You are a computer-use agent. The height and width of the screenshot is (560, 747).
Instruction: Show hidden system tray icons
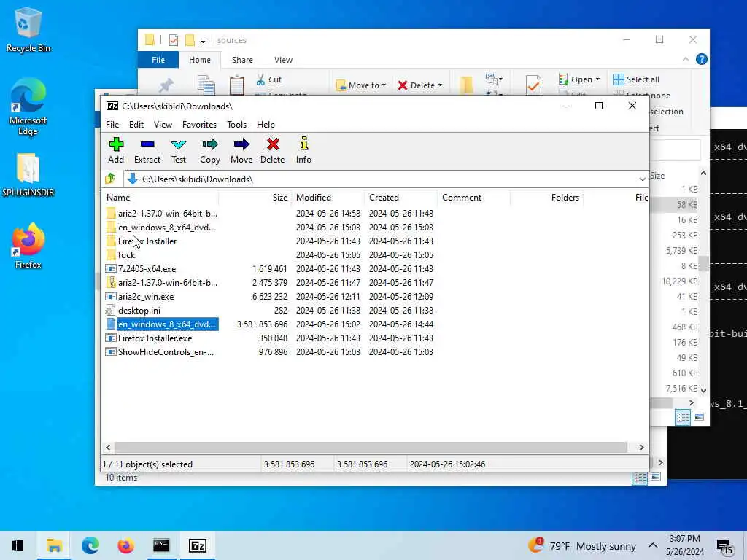pyautogui.click(x=653, y=545)
